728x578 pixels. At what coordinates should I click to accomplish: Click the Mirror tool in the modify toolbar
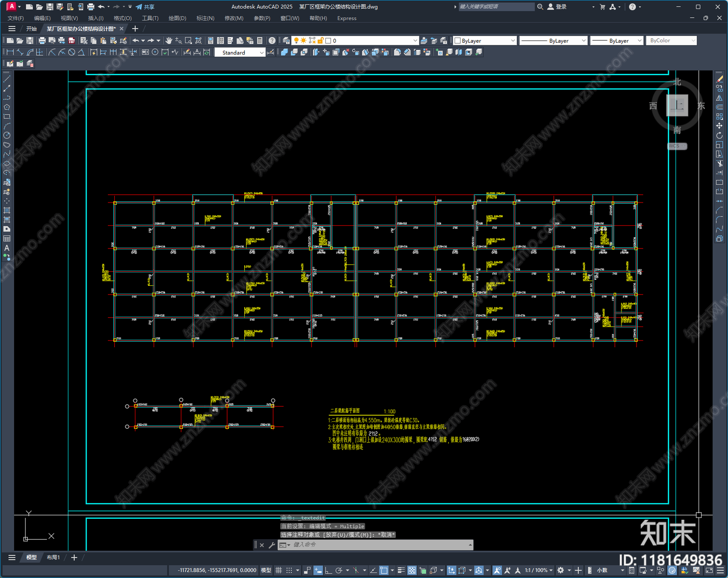(x=719, y=98)
